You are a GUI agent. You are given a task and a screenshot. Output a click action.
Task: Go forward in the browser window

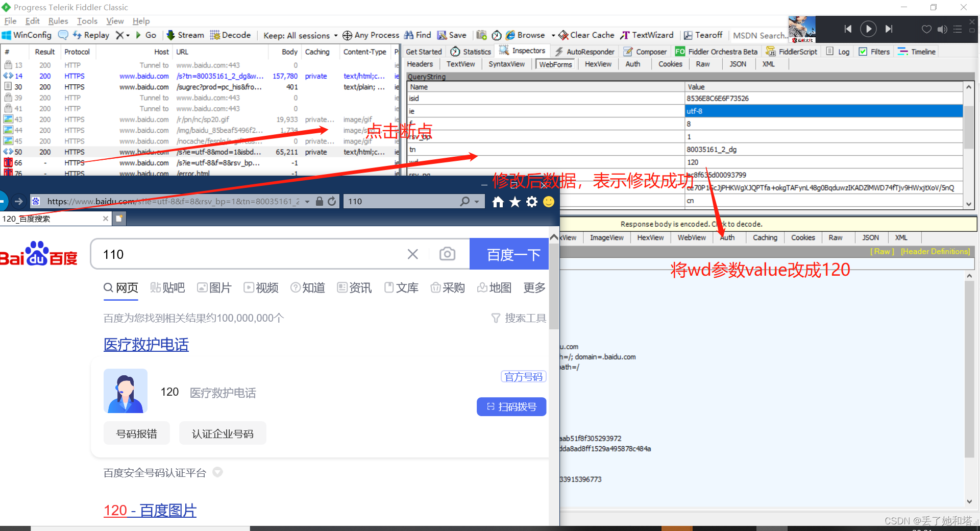click(x=19, y=201)
